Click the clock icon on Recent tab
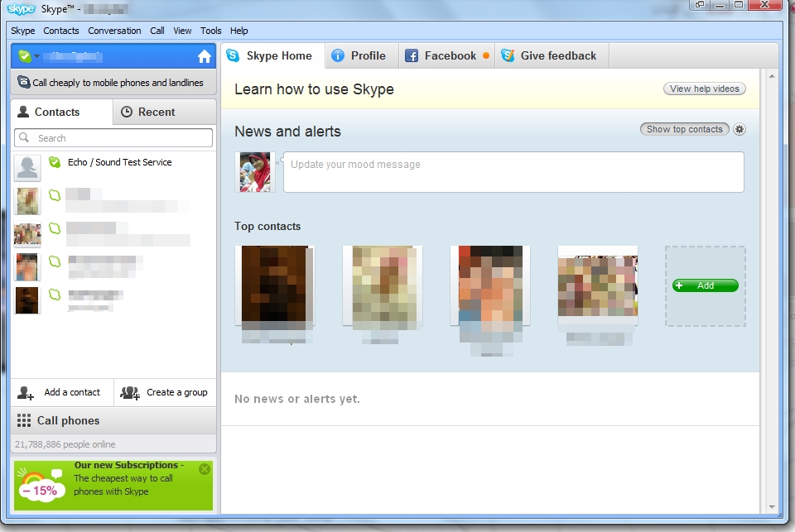 127,112
